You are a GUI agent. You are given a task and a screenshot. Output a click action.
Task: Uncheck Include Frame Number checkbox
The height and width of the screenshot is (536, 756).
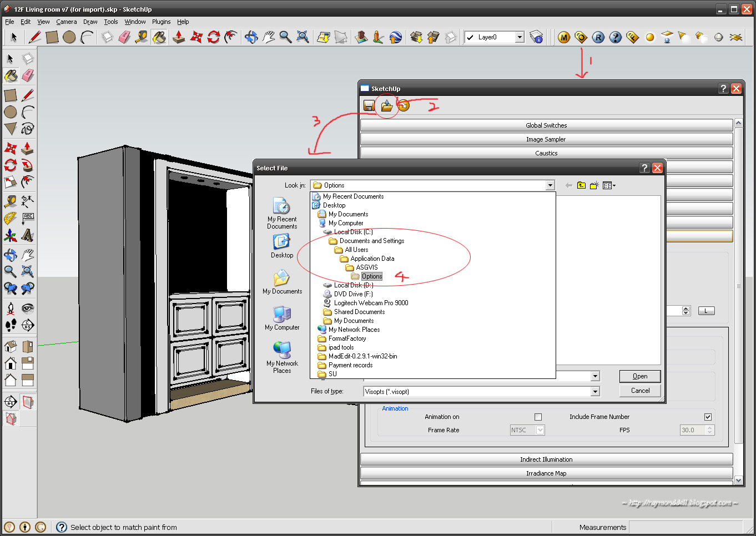click(x=708, y=417)
